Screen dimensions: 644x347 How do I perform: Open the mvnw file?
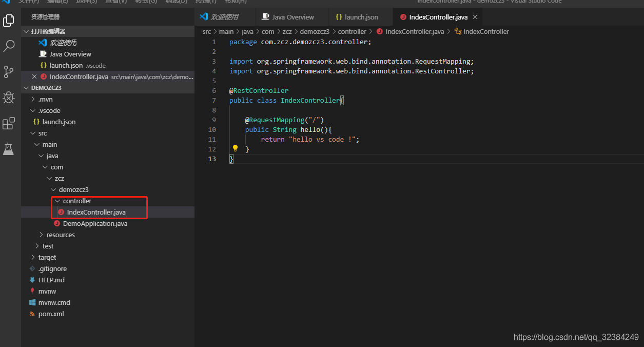pyautogui.click(x=108, y=291)
